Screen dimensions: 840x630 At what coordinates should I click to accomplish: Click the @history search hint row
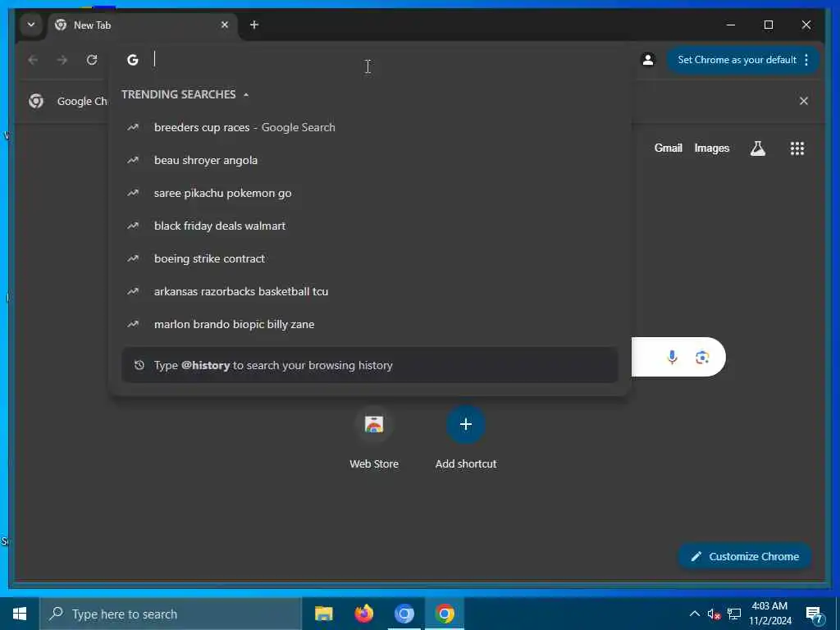pos(370,365)
